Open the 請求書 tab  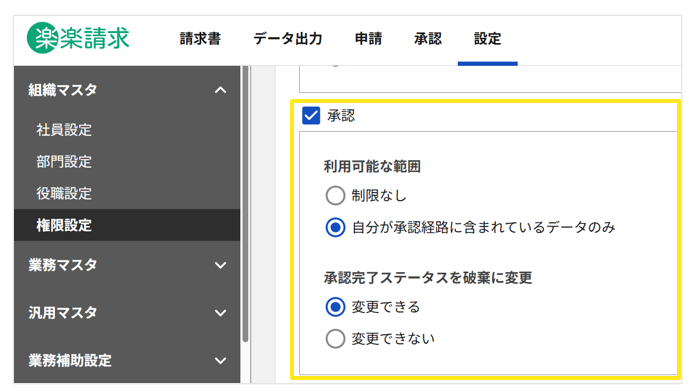(200, 39)
